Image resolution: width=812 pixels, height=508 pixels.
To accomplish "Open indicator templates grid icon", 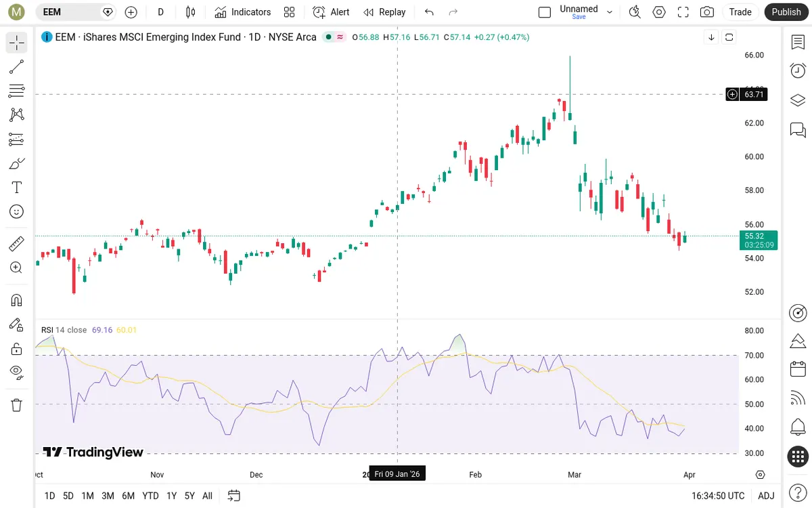I will (x=289, y=12).
